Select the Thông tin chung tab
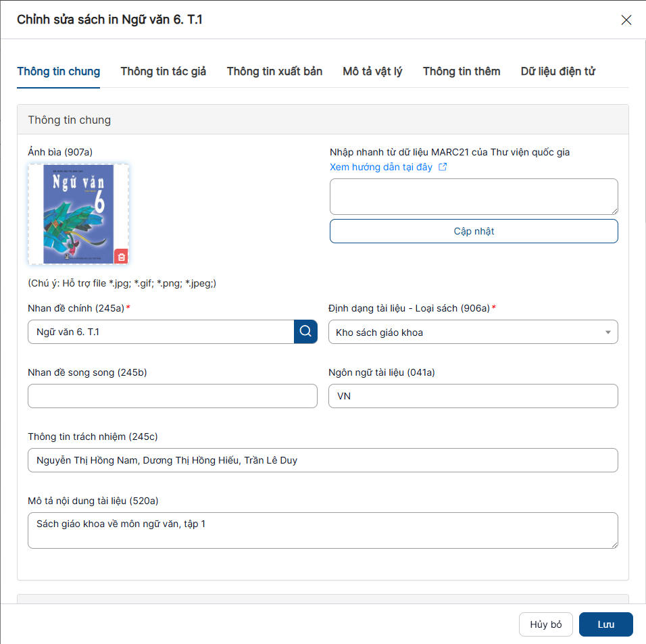The width and height of the screenshot is (646, 644). (59, 72)
